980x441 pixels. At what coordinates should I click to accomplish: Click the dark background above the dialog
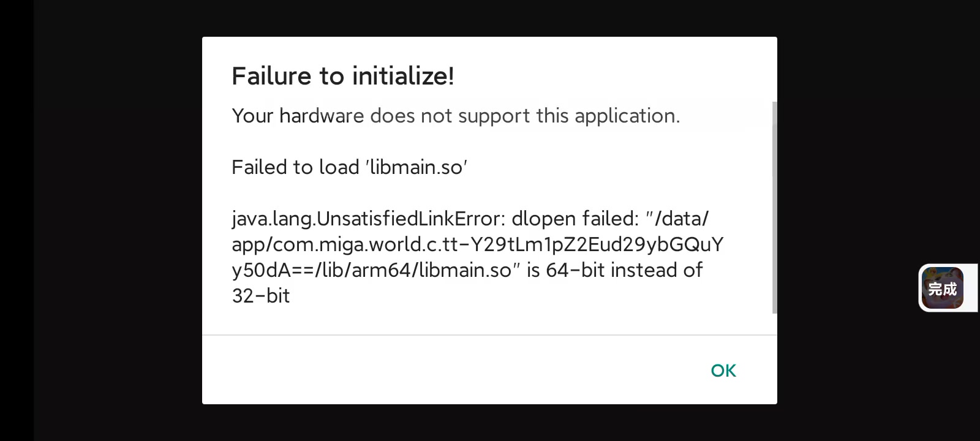(490, 17)
